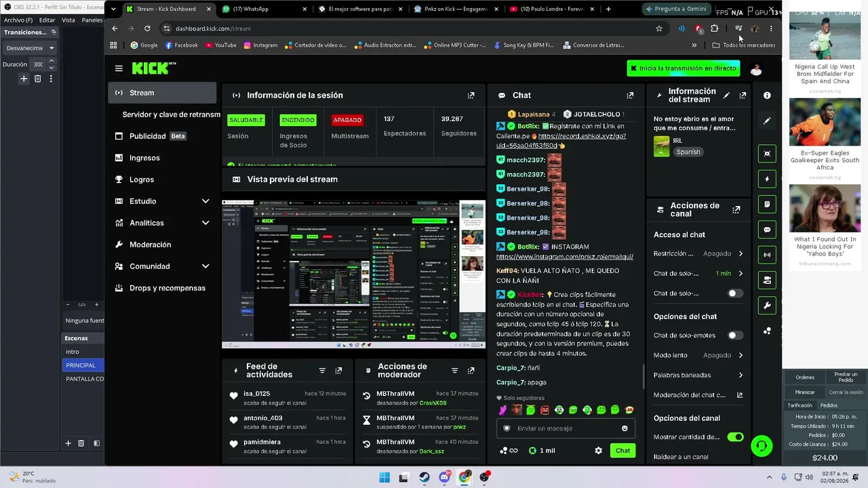Click Inicia la transmisión en directo button
This screenshot has width=868, height=488.
point(684,68)
